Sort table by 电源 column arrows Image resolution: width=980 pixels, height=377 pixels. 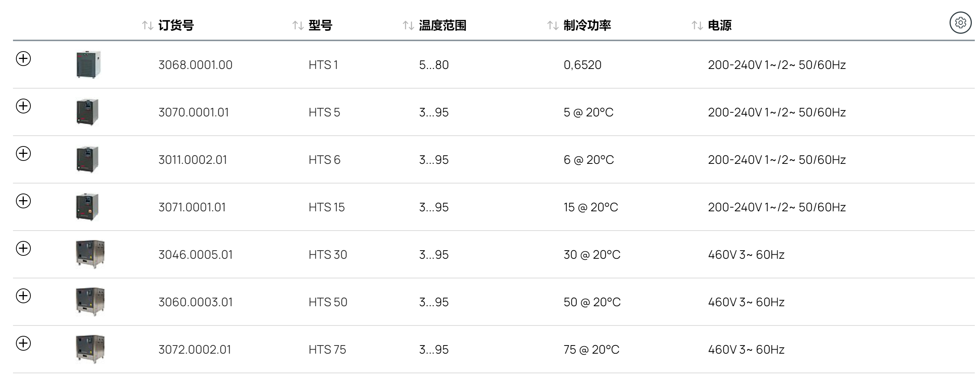point(697,26)
